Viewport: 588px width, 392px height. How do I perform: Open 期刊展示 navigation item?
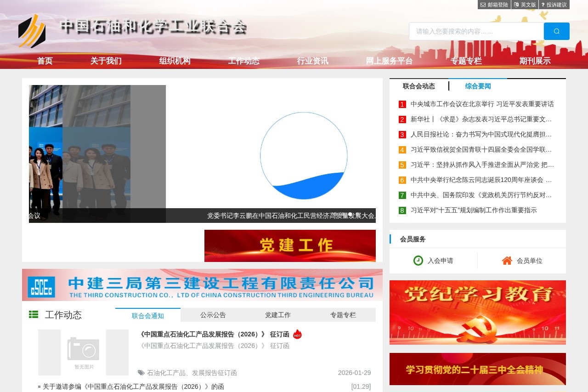(535, 61)
